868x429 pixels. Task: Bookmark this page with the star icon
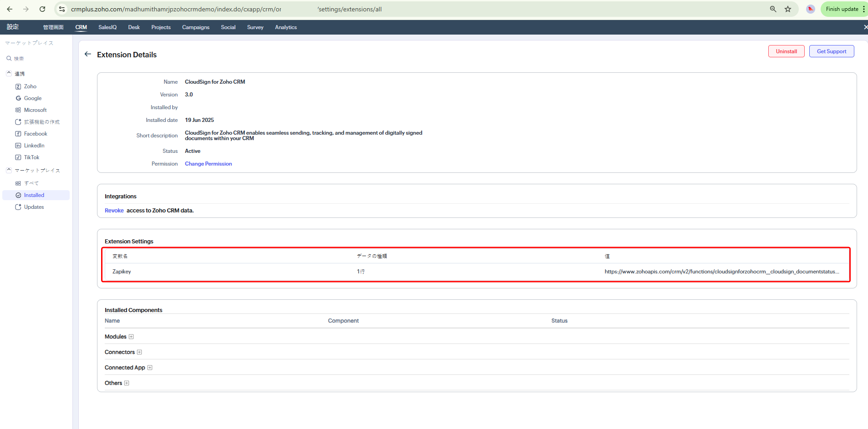(788, 9)
